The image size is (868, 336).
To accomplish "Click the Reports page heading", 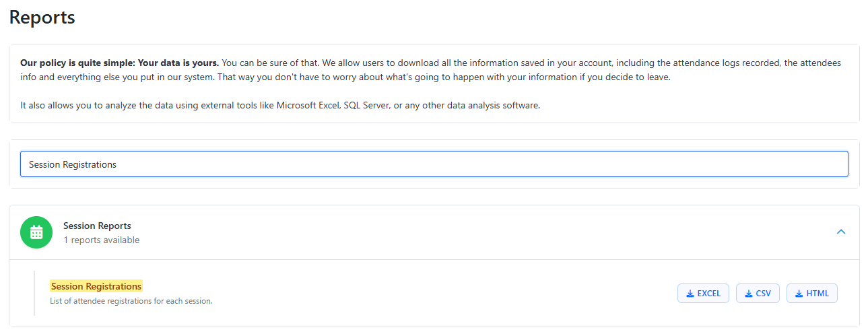I will click(x=42, y=18).
